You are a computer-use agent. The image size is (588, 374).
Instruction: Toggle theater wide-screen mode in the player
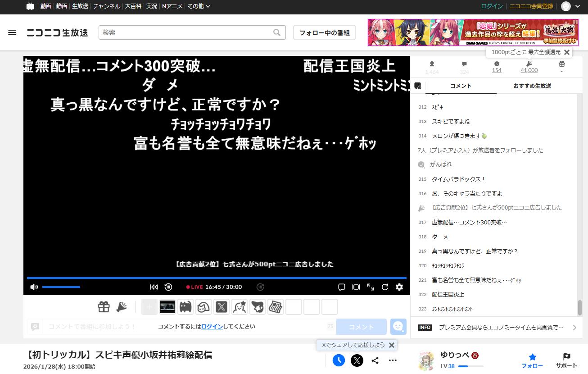coord(356,287)
